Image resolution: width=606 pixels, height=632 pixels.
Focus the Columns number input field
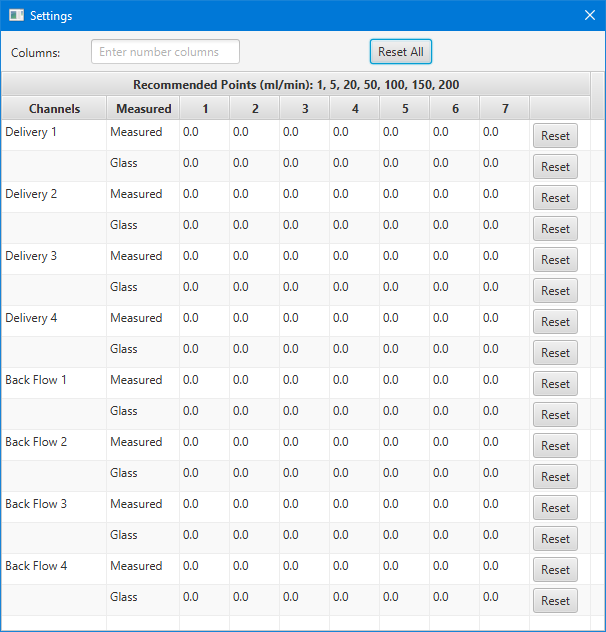pyautogui.click(x=165, y=52)
